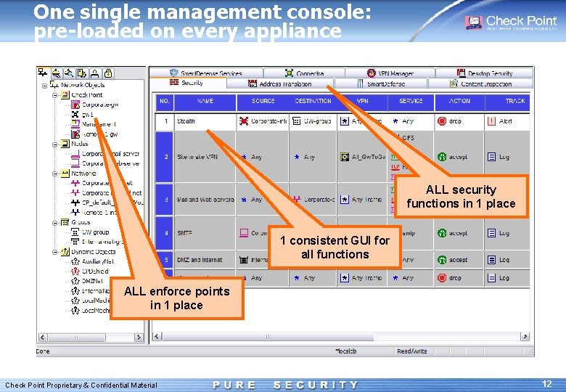Collapse the Dynamic Objects tree branch

55,252
